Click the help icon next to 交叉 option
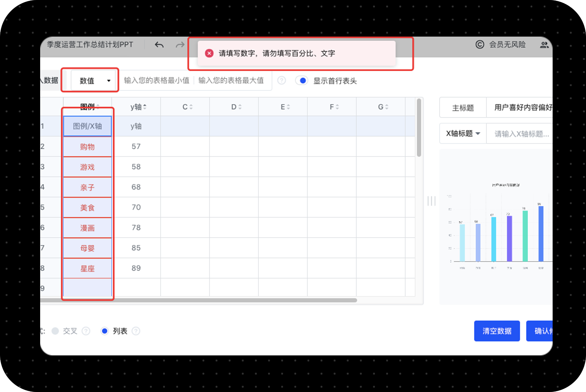The width and height of the screenshot is (586, 392). (86, 331)
